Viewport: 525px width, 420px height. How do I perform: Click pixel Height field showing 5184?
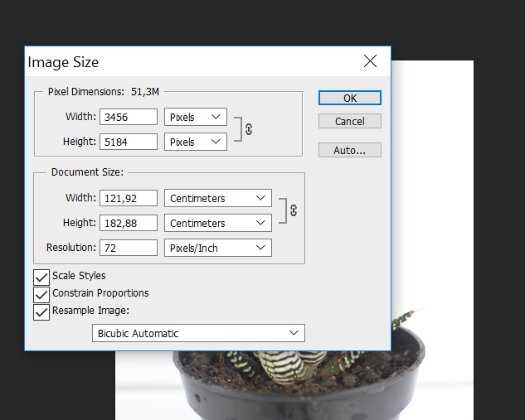[129, 142]
